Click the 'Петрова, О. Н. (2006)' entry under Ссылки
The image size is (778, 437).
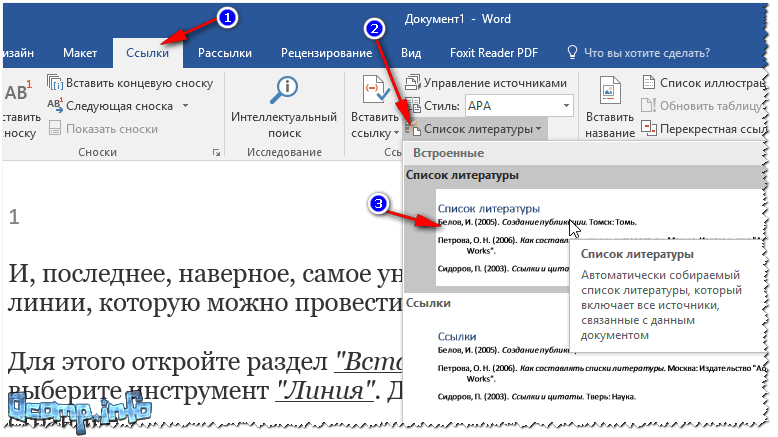point(600,373)
